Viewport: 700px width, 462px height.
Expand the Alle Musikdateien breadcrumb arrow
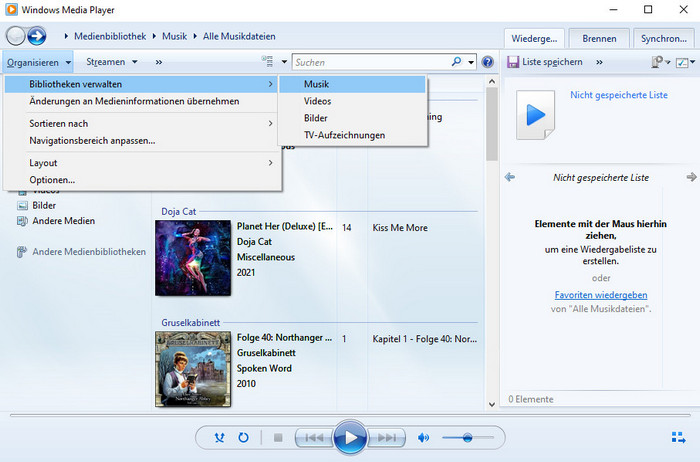[x=195, y=36]
